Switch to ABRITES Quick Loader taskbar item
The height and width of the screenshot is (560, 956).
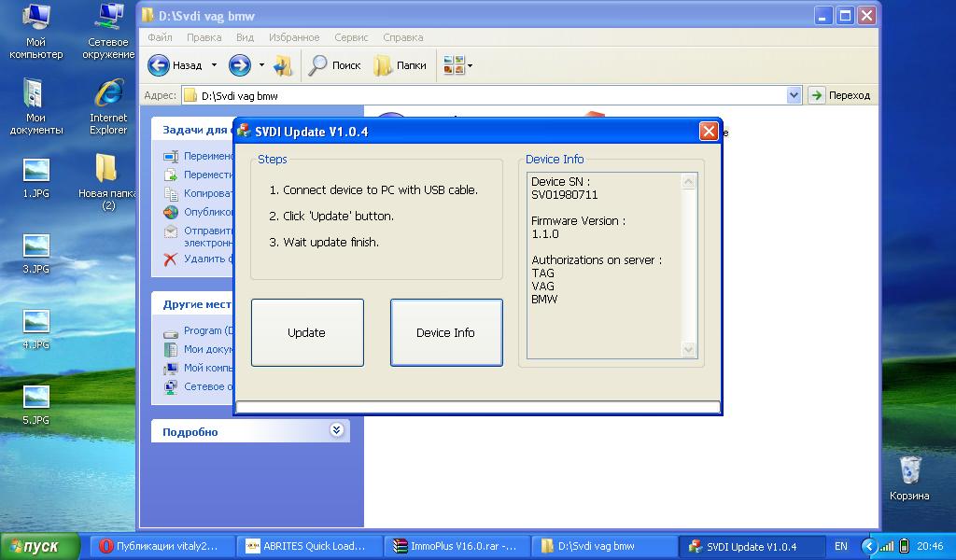click(x=309, y=546)
